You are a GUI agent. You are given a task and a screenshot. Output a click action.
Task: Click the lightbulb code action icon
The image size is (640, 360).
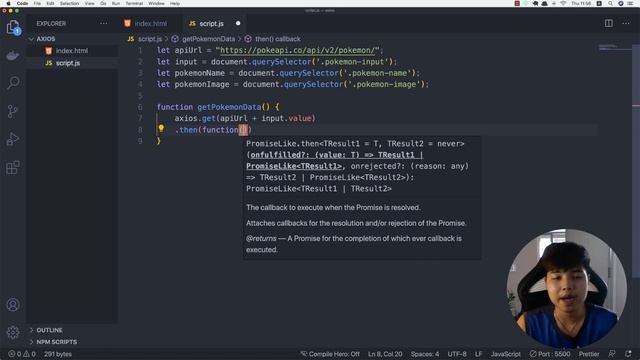(x=161, y=129)
